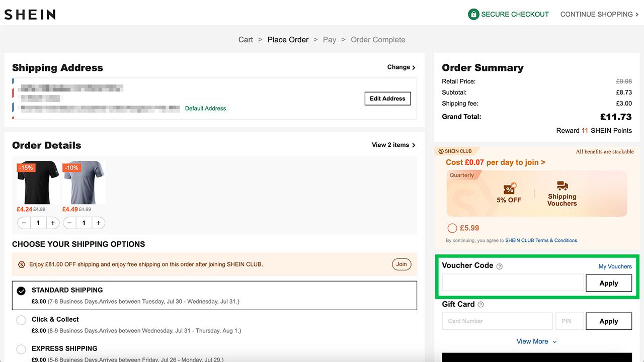Image resolution: width=644 pixels, height=362 pixels.
Task: Open the grey t-shirt thumbnail
Action: (x=84, y=183)
